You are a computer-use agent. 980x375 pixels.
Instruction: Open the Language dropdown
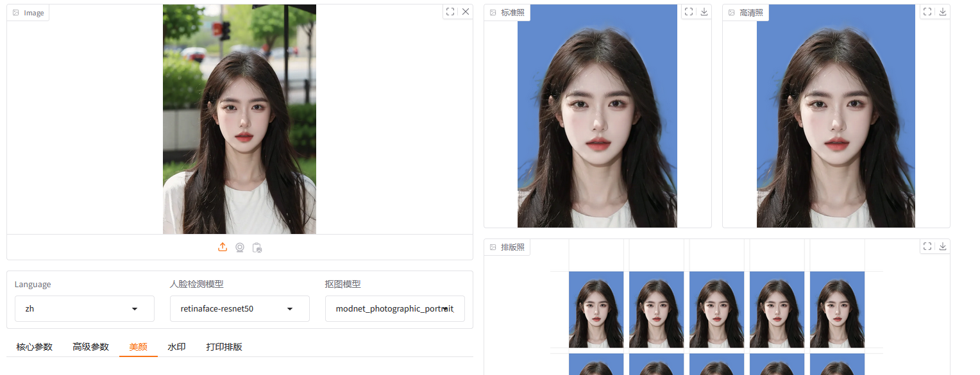(84, 309)
